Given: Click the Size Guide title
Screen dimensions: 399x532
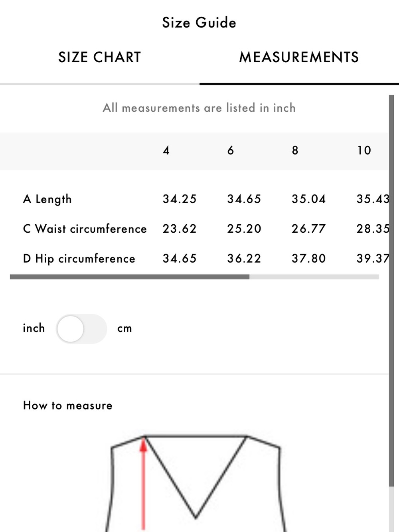Looking at the screenshot, I should [199, 23].
